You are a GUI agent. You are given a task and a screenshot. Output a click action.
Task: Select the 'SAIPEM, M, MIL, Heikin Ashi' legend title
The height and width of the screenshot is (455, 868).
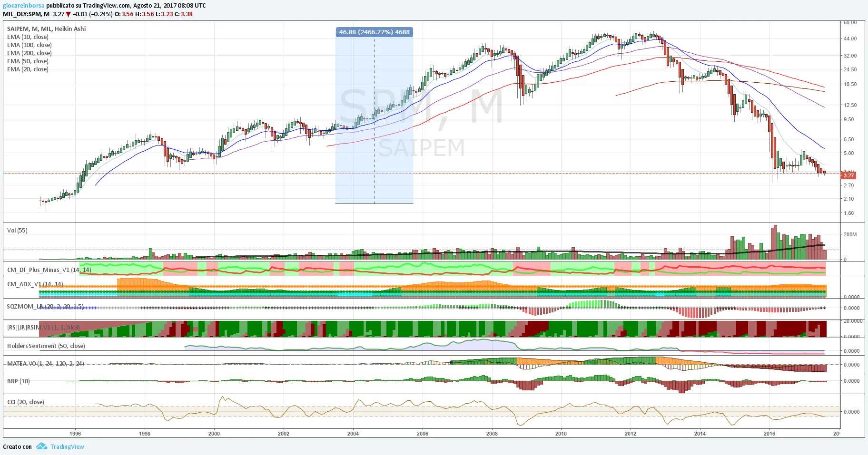47,29
